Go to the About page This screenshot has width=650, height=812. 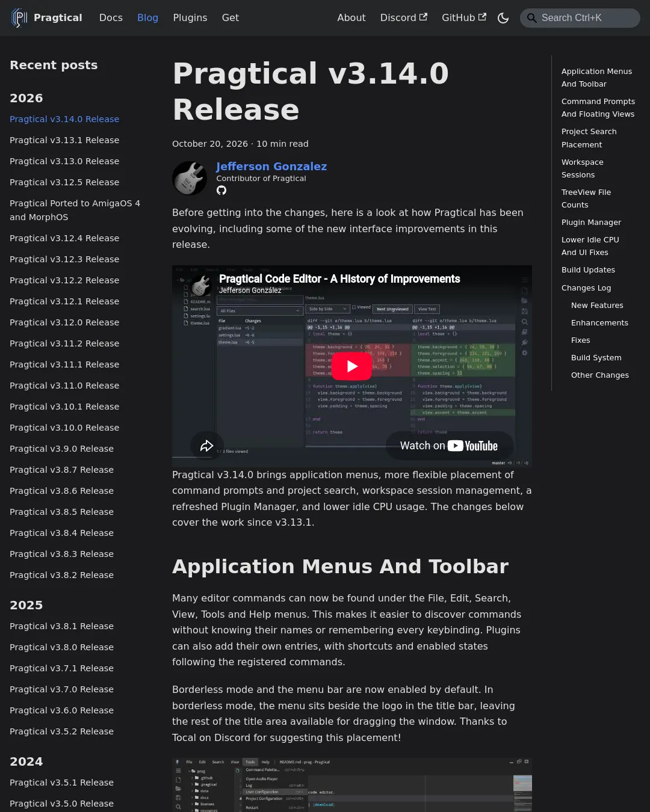pos(351,18)
